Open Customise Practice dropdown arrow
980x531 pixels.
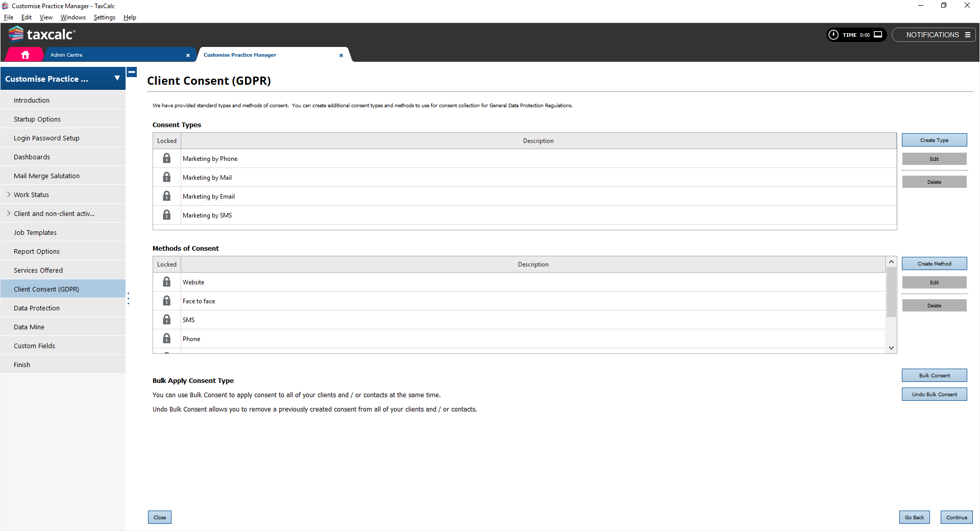[117, 79]
